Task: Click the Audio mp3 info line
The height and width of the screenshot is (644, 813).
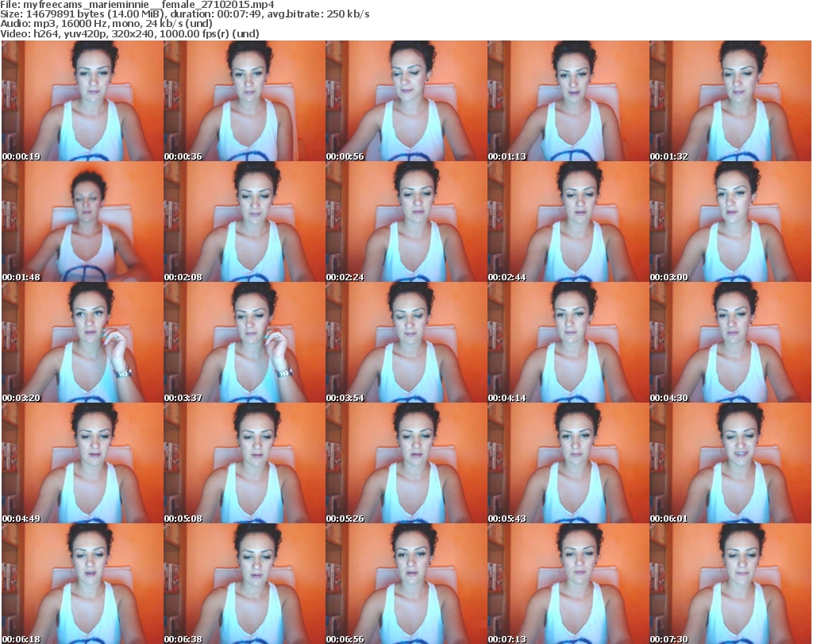Action: [106, 24]
